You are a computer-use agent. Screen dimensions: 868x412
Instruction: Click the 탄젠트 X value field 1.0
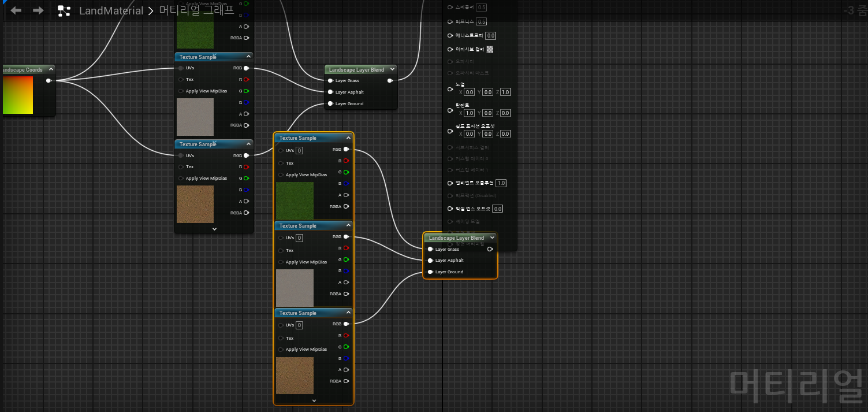click(470, 113)
